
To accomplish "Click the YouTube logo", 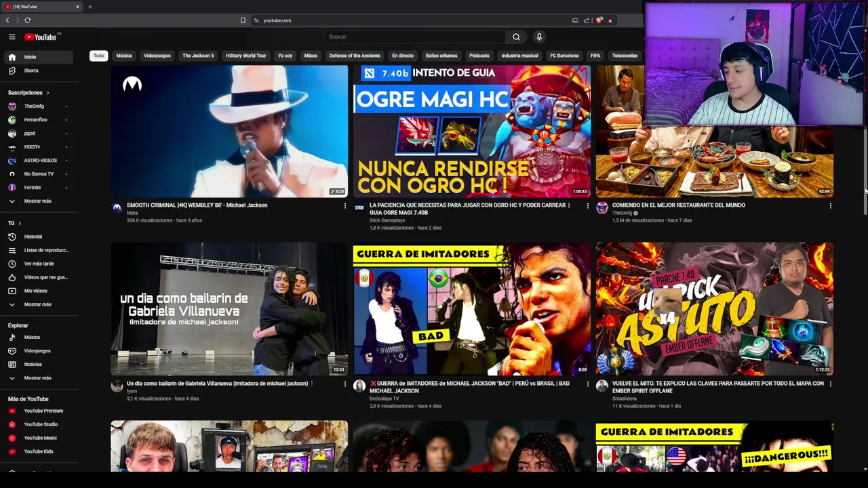I will click(x=41, y=37).
